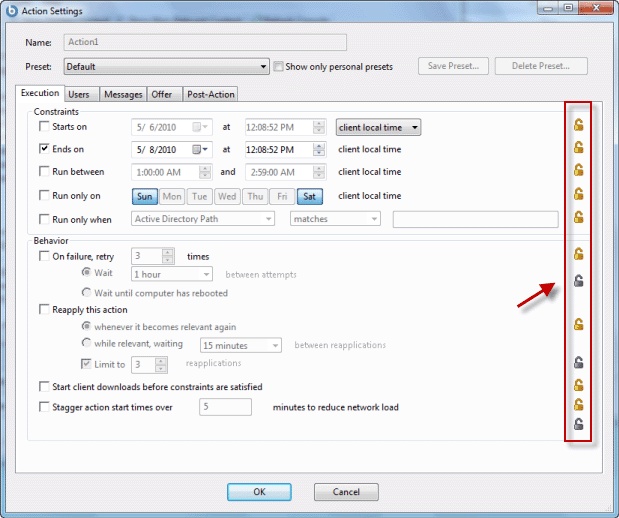Click the OK button
Screen dimensions: 619x518
click(x=259, y=492)
